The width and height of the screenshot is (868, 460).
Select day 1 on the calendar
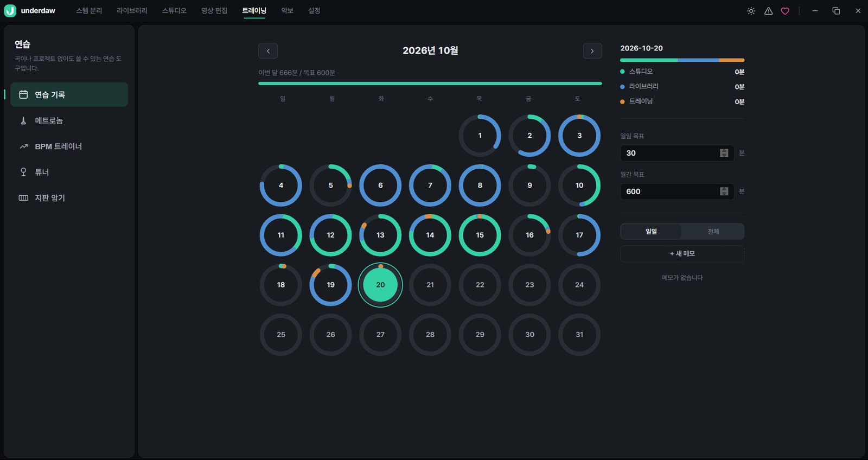(480, 136)
